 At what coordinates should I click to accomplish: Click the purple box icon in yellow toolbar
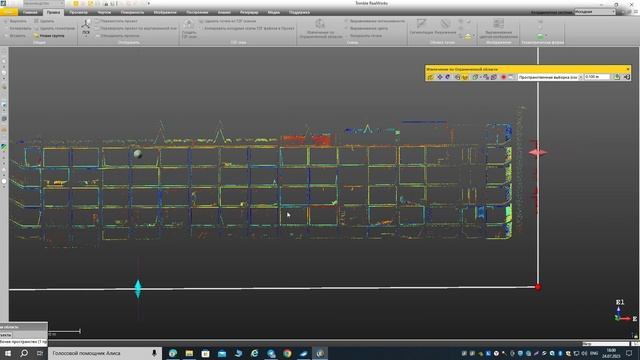(x=494, y=77)
